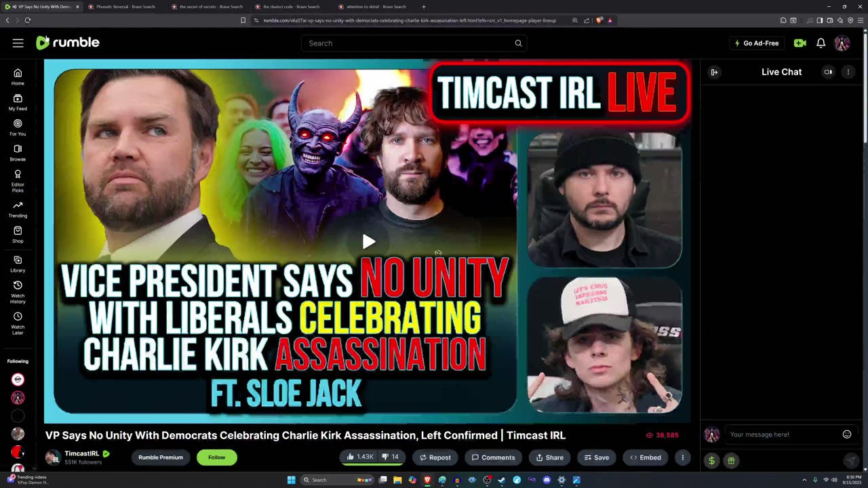The width and height of the screenshot is (868, 488).
Task: Save the video with Save button
Action: coord(597,457)
